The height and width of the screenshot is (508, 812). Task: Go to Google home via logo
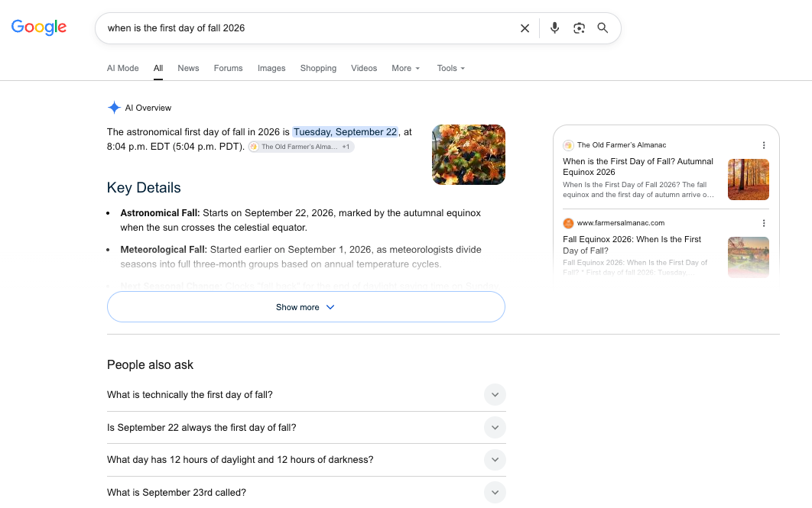click(39, 28)
